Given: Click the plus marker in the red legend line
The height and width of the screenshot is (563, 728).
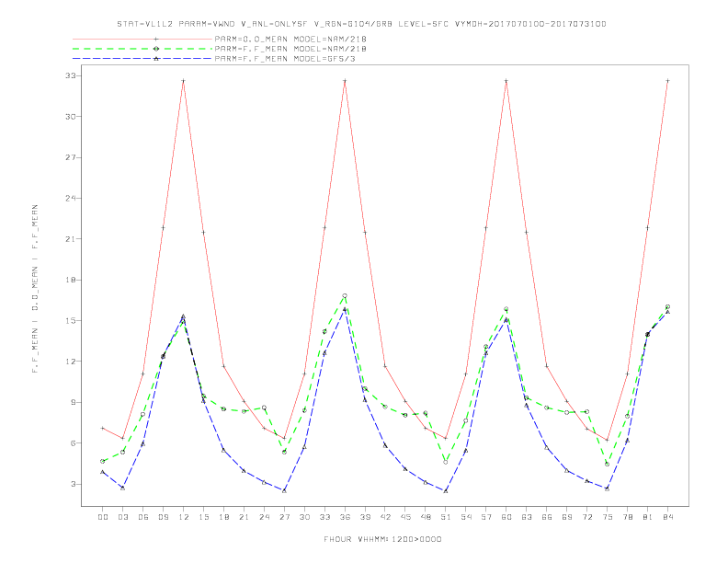Looking at the screenshot, I should 156,39.
